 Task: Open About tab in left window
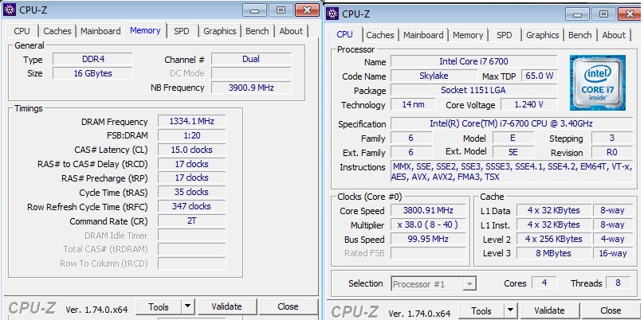click(x=291, y=31)
